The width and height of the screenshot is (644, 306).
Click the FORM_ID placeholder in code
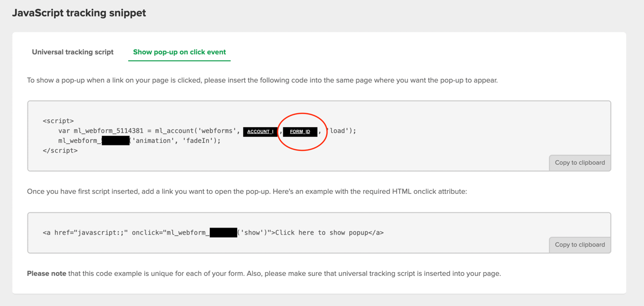pos(300,132)
